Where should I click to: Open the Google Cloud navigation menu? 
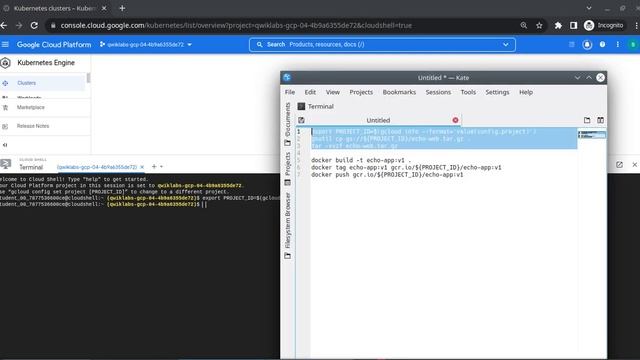click(x=5, y=44)
